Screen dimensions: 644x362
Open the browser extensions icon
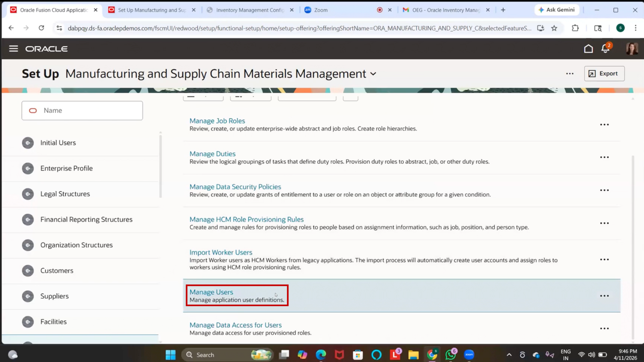point(575,28)
